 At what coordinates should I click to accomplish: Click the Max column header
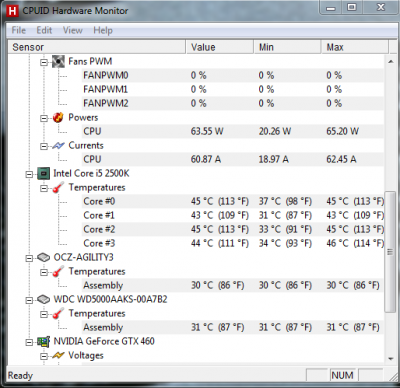(x=355, y=47)
